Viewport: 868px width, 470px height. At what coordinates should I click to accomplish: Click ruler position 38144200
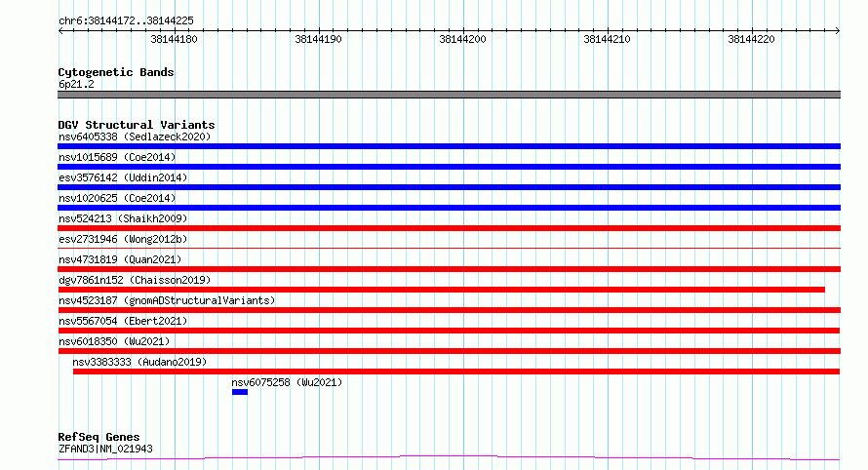463,39
